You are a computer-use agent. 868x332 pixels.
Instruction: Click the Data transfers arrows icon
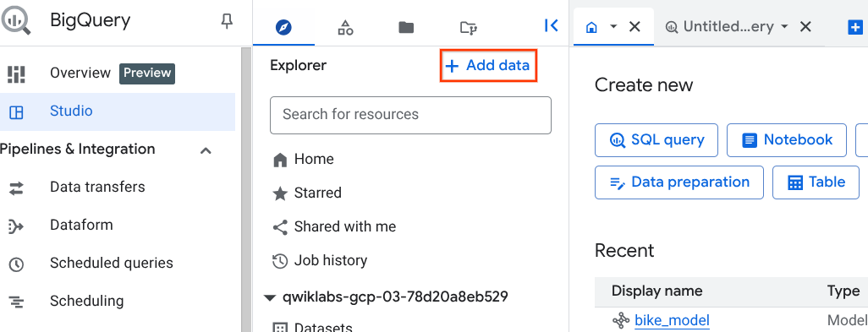pyautogui.click(x=17, y=188)
